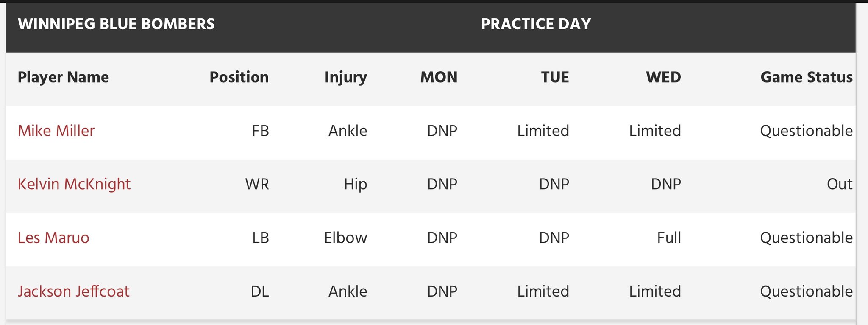Select Kelvin McKnight's Hip injury cell

(x=355, y=185)
